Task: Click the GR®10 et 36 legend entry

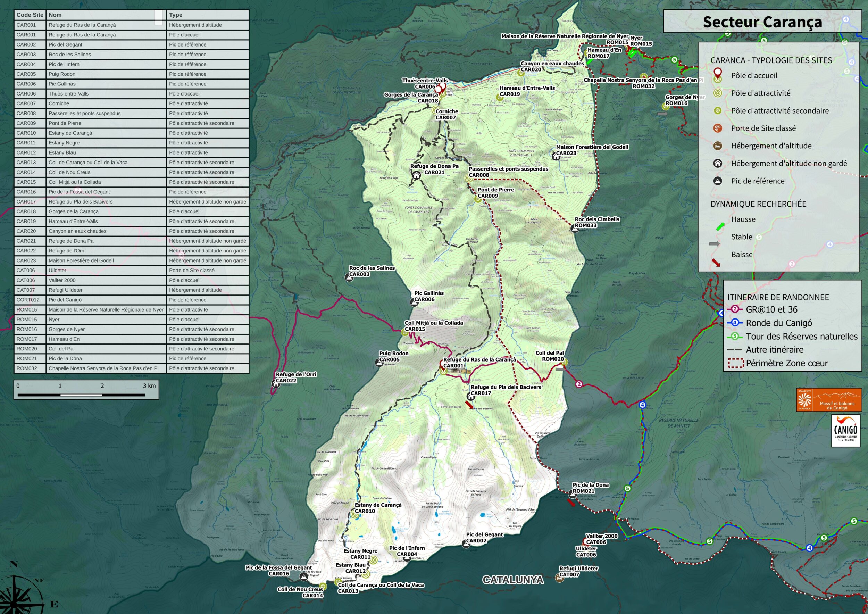Action: [771, 310]
